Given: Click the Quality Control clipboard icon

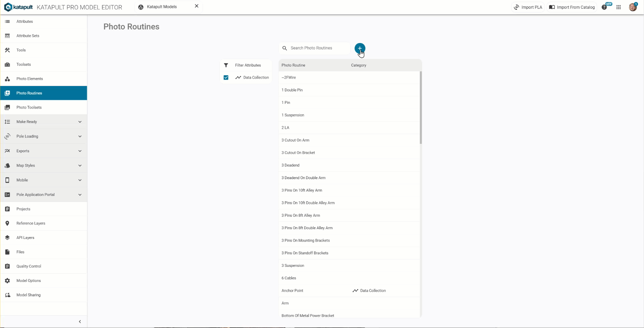Looking at the screenshot, I should point(7,266).
